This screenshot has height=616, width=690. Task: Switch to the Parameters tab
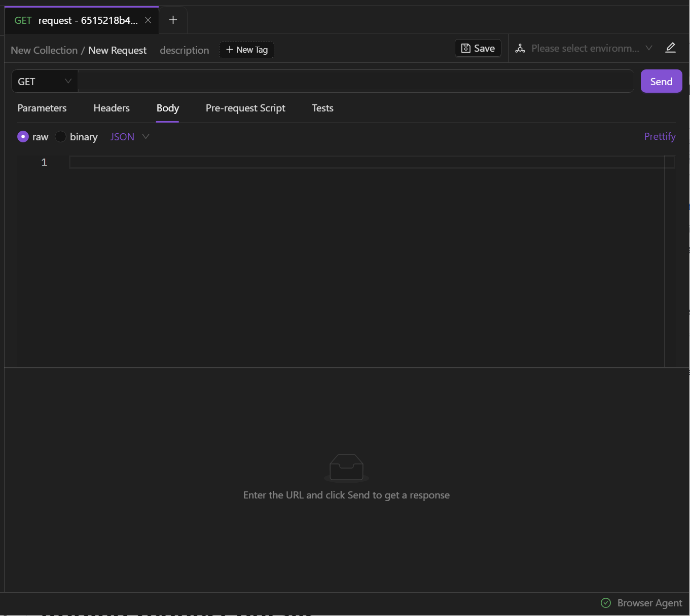click(42, 108)
